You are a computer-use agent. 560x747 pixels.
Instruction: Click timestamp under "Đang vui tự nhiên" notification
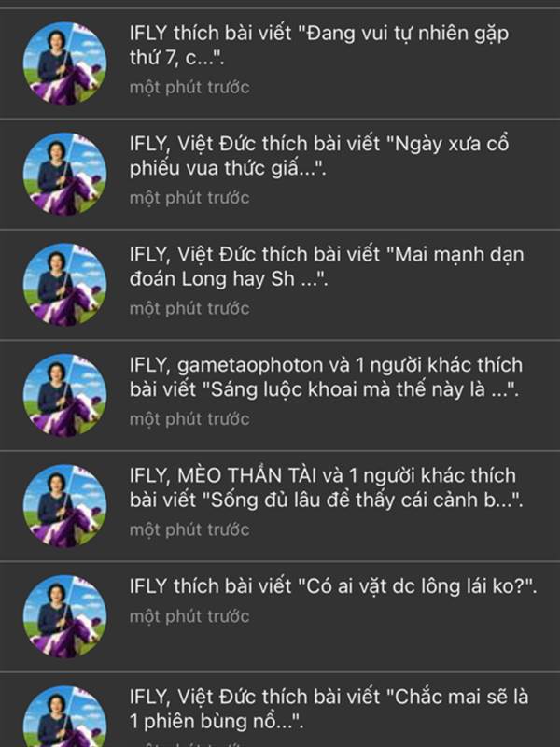189,88
